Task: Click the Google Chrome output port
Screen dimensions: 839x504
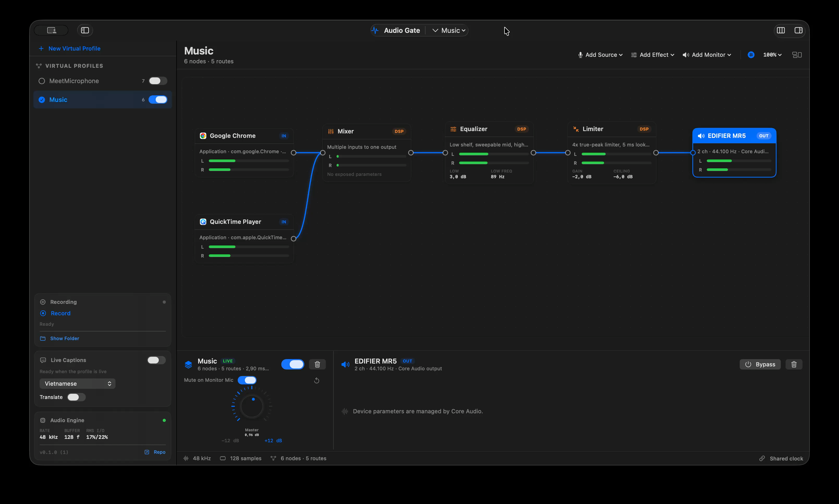Action: point(294,153)
